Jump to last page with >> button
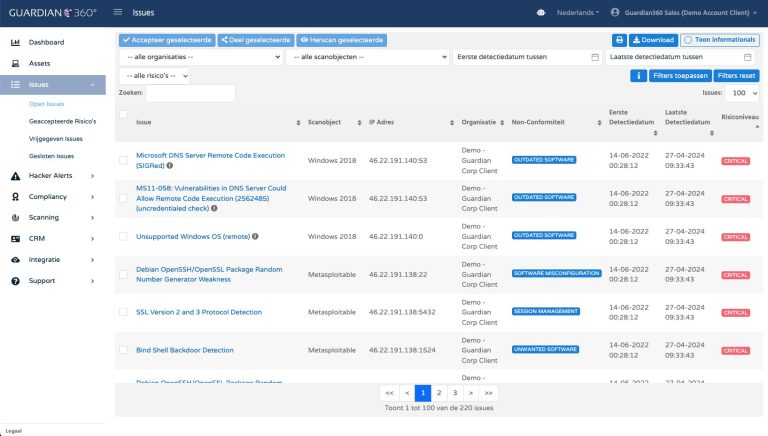This screenshot has height=436, width=768. pyautogui.click(x=488, y=393)
